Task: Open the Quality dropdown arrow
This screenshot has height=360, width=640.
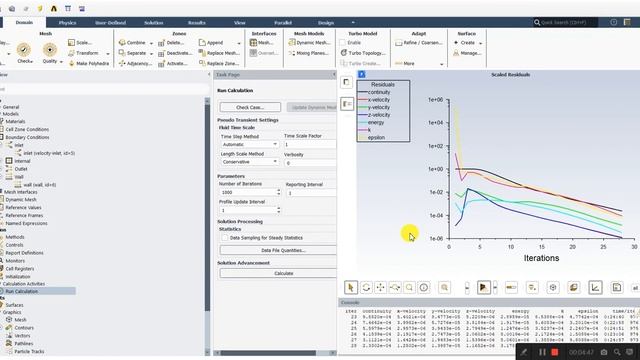Action: pos(61,62)
